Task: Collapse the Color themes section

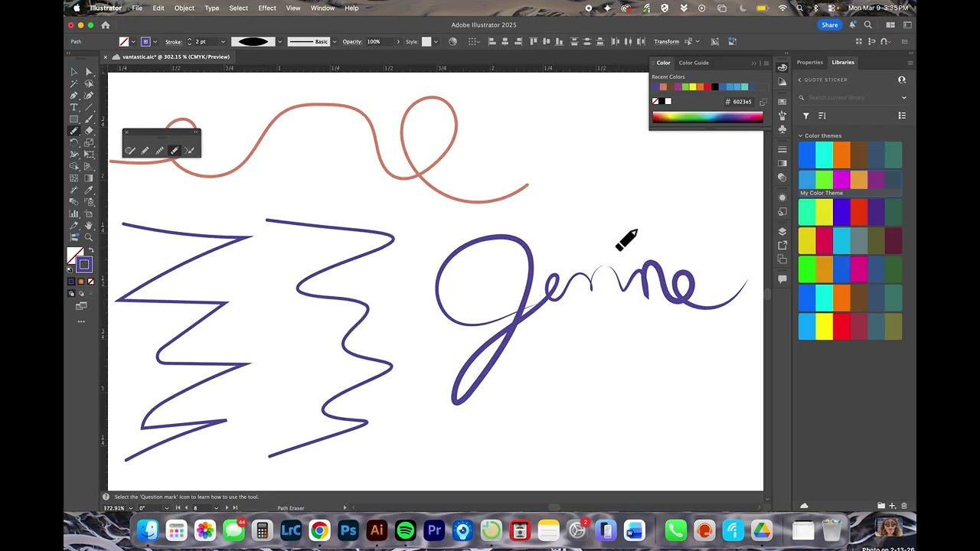Action: [801, 135]
